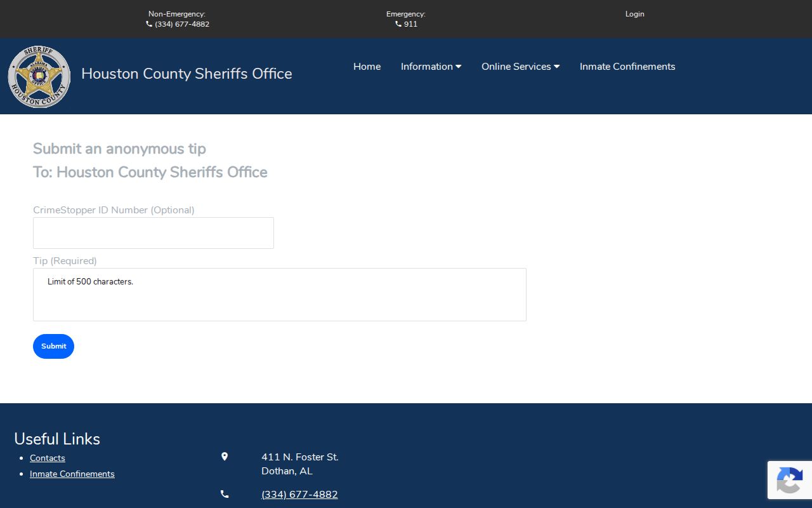
Task: Click the phone icon beside 911
Action: (398, 24)
